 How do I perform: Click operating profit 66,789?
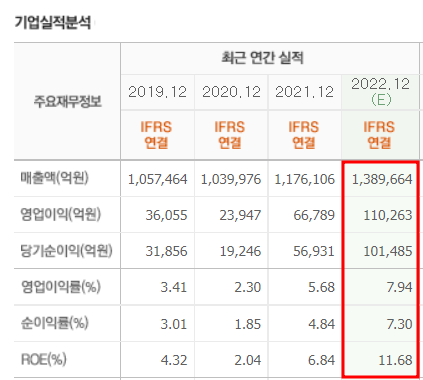click(314, 216)
